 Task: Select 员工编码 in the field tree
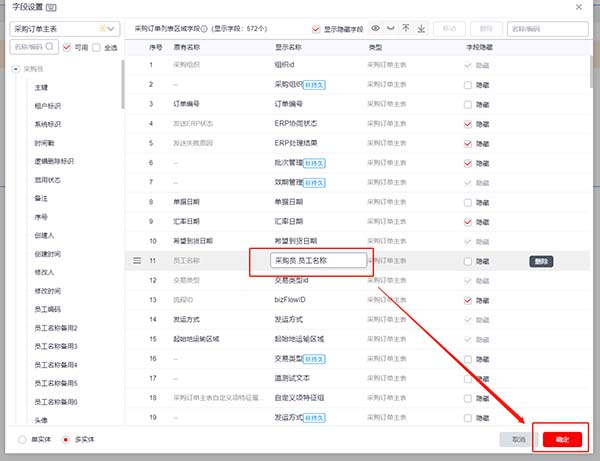pyautogui.click(x=48, y=310)
